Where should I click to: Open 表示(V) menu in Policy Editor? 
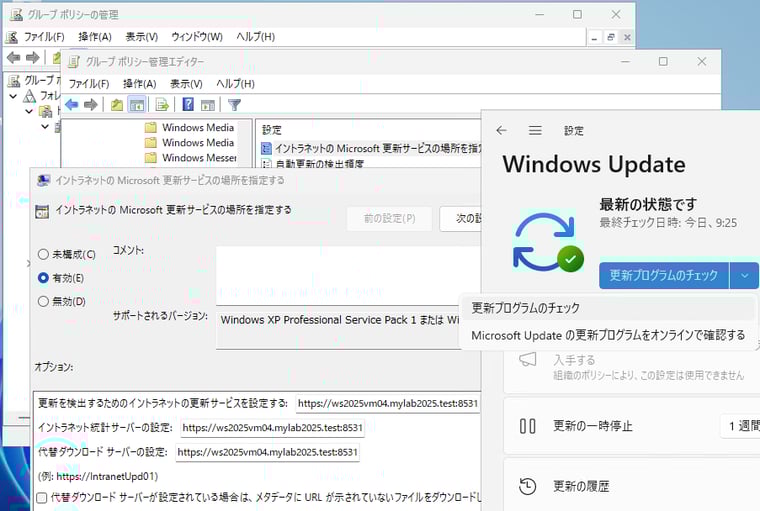tap(186, 83)
